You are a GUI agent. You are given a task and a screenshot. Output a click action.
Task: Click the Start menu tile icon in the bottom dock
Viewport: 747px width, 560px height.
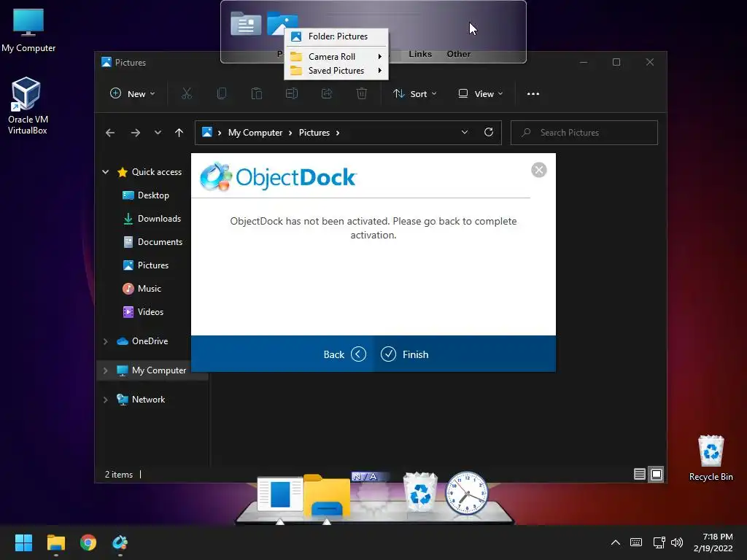279,495
